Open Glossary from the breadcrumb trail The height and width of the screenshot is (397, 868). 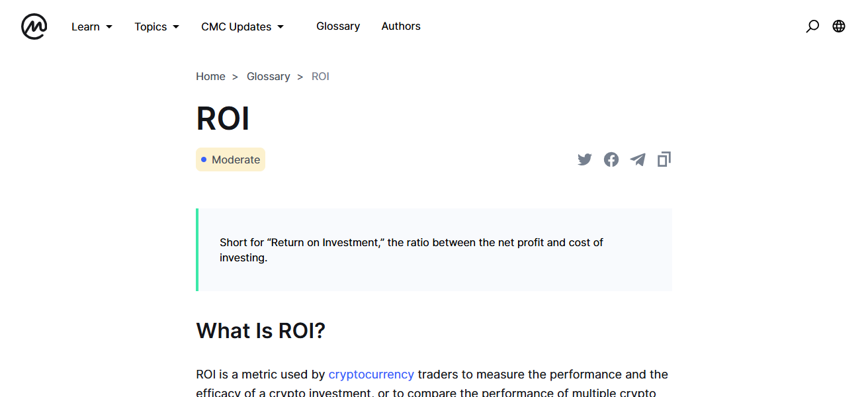tap(269, 76)
